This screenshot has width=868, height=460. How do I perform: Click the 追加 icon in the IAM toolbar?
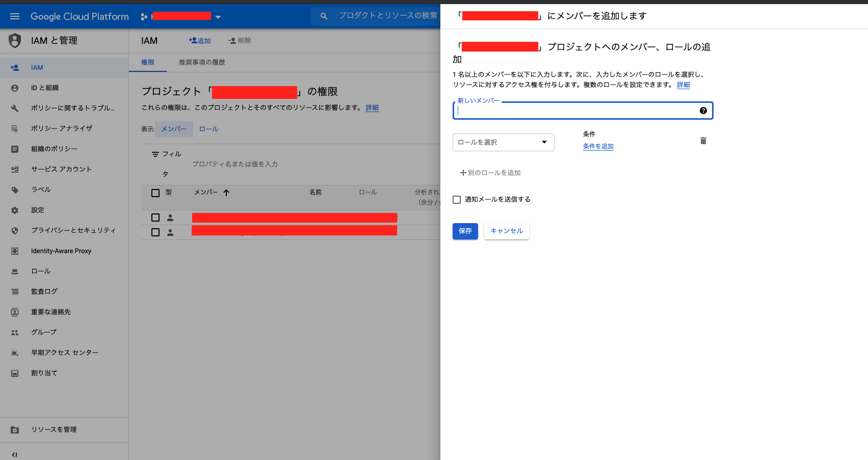click(199, 40)
